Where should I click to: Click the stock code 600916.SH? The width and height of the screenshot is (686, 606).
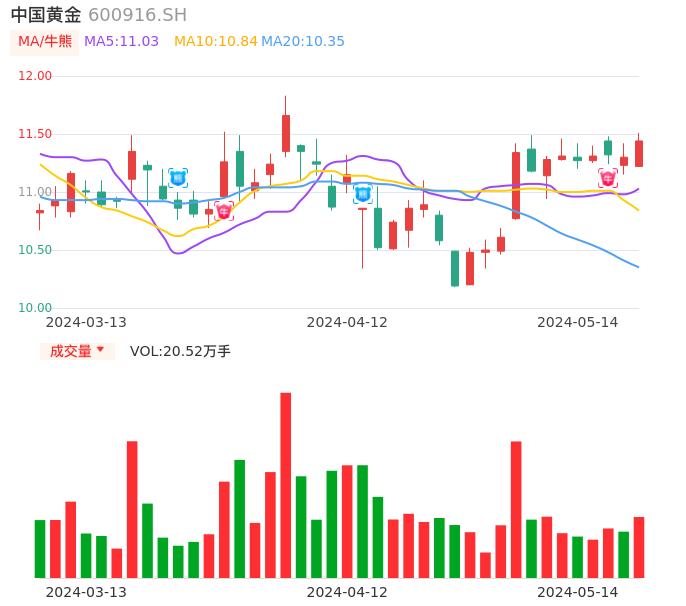[137, 15]
